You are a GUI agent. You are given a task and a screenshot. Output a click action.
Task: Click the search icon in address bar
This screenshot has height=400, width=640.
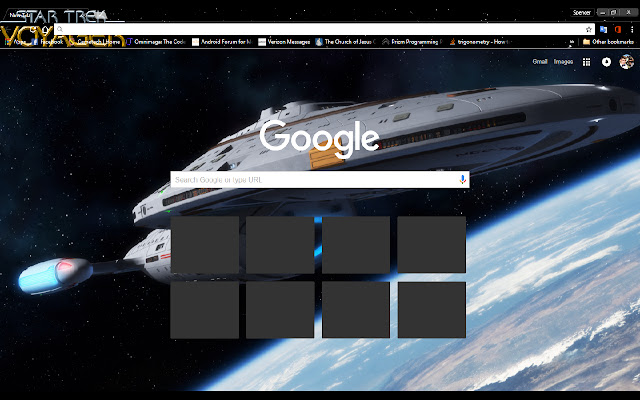click(x=60, y=29)
